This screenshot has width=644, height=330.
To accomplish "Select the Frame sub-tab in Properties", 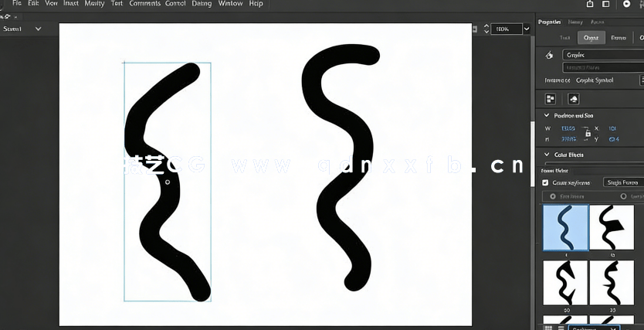I will pyautogui.click(x=618, y=37).
